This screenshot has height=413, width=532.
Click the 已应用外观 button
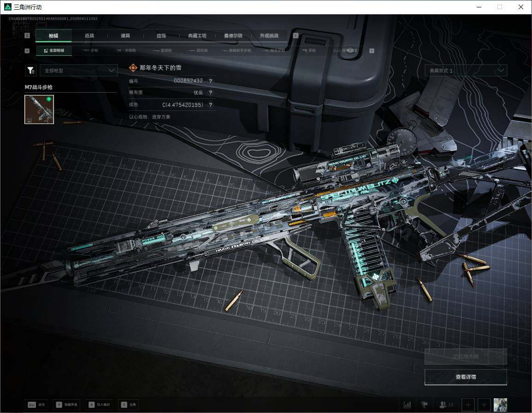[x=466, y=356]
